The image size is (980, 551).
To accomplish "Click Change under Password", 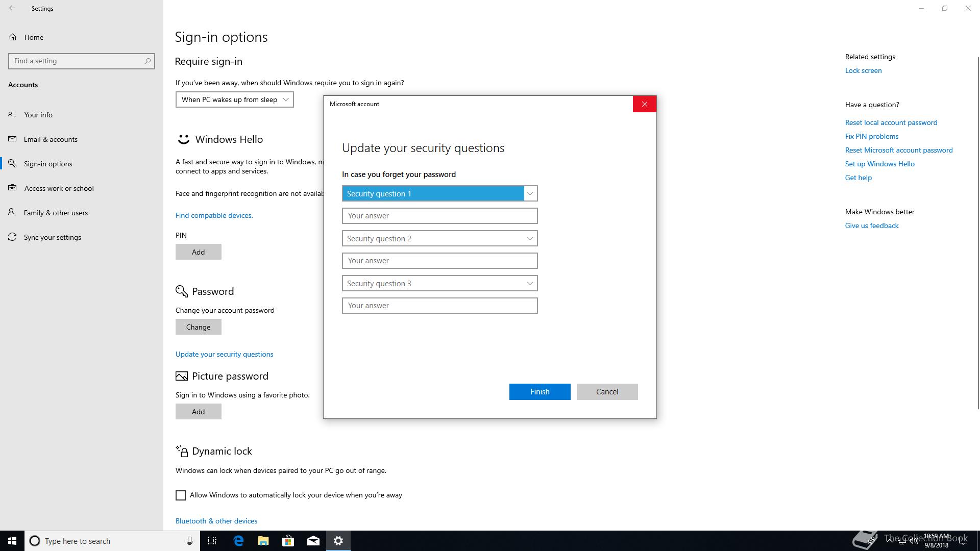I will pos(199,327).
